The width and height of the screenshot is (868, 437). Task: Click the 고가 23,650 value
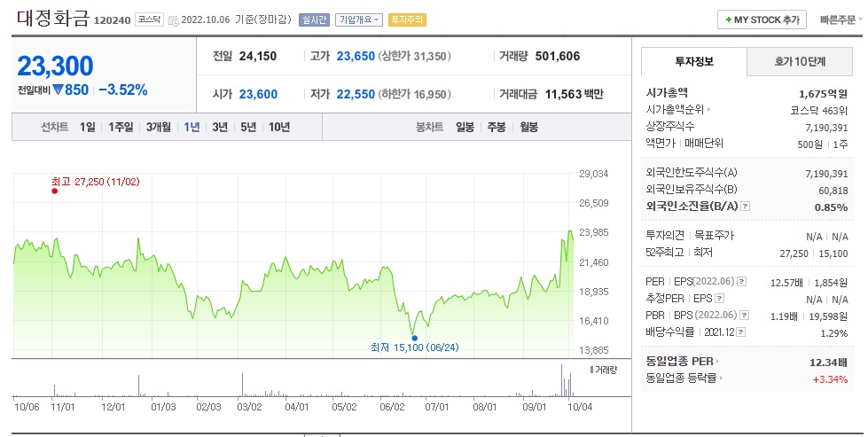pyautogui.click(x=356, y=56)
